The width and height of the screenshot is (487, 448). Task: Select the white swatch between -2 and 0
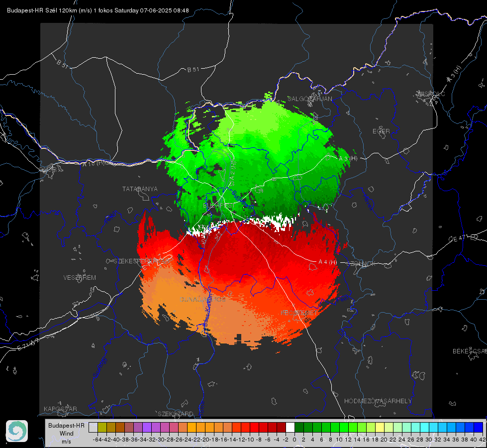[x=290, y=427]
